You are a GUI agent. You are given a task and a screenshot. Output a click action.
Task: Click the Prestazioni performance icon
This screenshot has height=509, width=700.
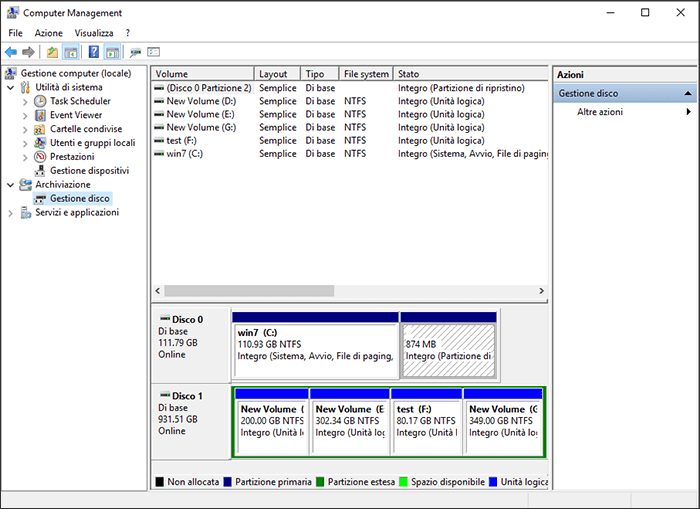point(40,157)
